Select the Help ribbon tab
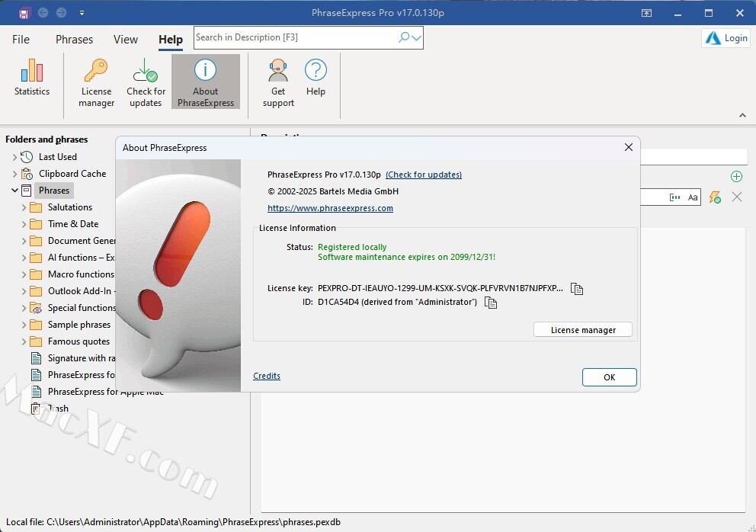The width and height of the screenshot is (756, 532). click(171, 40)
